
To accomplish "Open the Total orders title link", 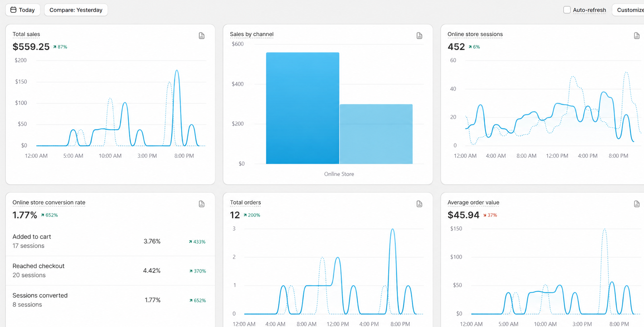I will pos(245,202).
